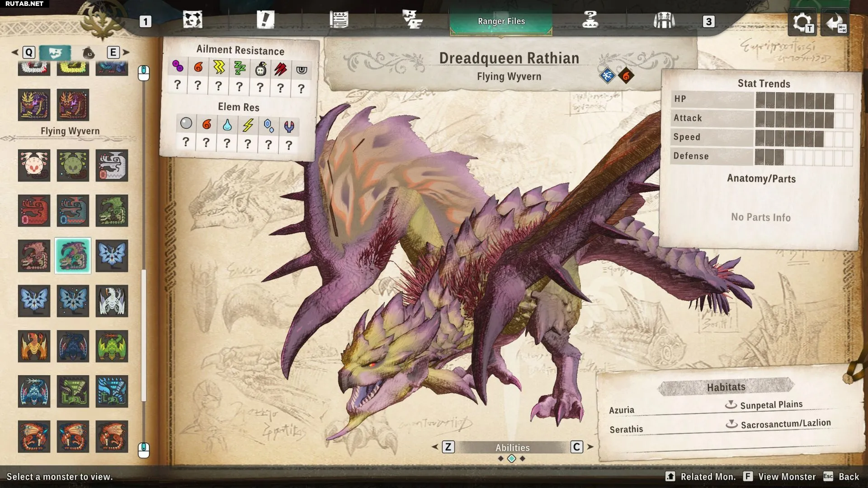Image resolution: width=868 pixels, height=488 pixels.
Task: Select the item pouch category icon
Action: coord(89,53)
